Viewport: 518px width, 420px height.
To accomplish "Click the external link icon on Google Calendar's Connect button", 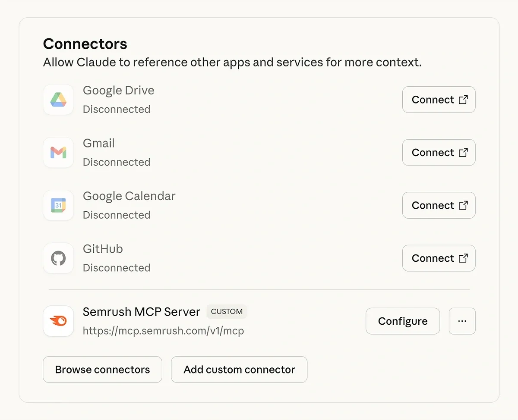I will point(463,205).
